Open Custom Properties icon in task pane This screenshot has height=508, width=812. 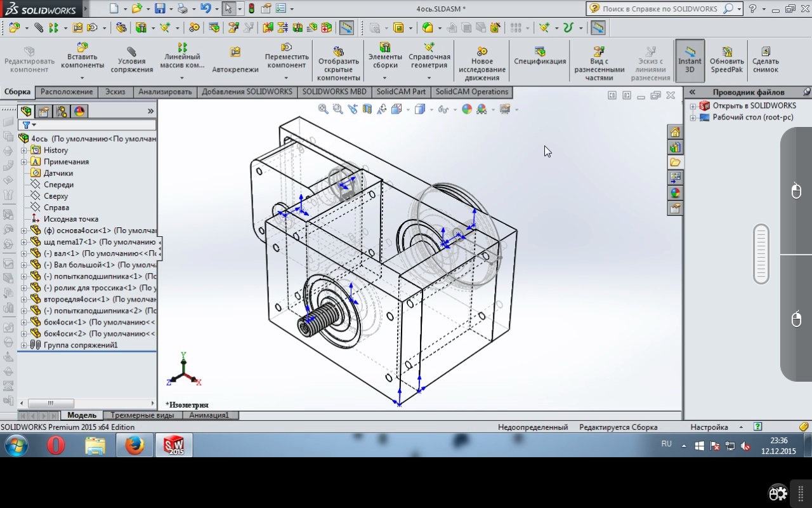pyautogui.click(x=675, y=208)
